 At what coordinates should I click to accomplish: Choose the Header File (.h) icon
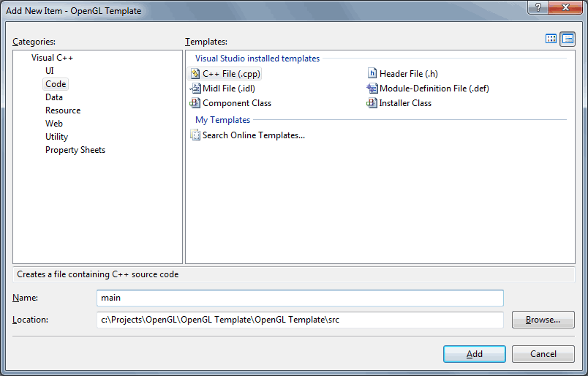pyautogui.click(x=372, y=73)
